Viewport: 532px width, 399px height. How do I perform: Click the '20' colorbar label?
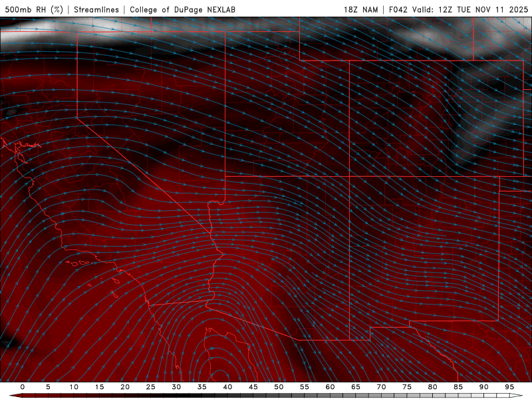point(125,387)
